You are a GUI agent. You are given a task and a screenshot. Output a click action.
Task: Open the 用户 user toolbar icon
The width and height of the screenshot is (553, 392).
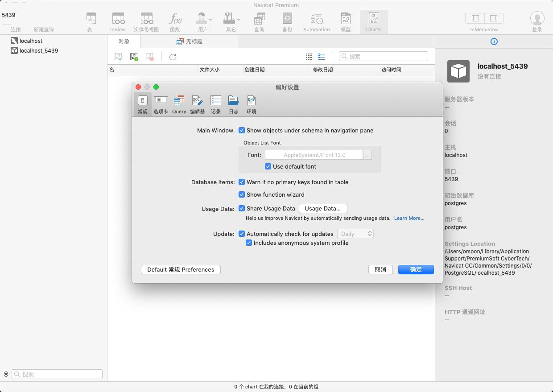[x=202, y=18]
